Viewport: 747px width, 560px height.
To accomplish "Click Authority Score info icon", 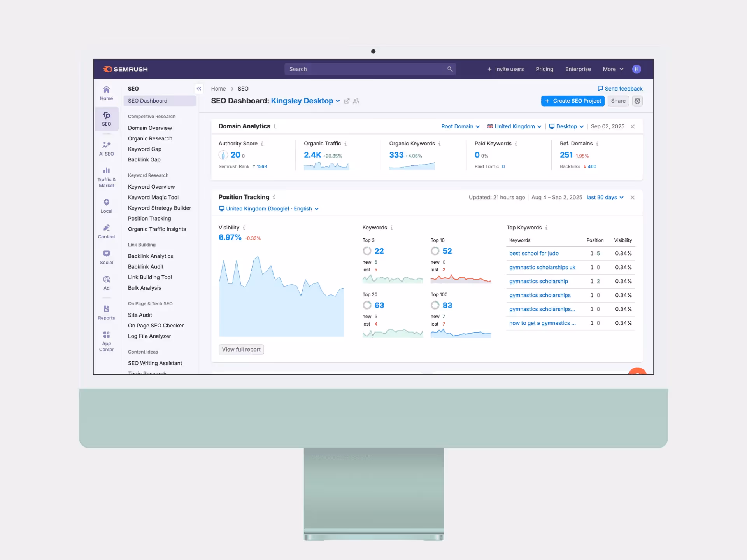I will pos(262,143).
